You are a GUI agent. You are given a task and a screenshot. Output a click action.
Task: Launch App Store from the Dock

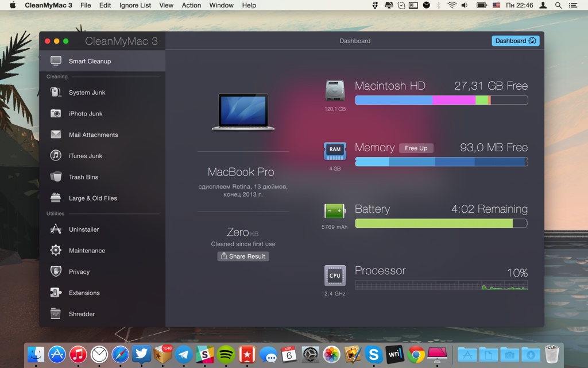coord(57,354)
